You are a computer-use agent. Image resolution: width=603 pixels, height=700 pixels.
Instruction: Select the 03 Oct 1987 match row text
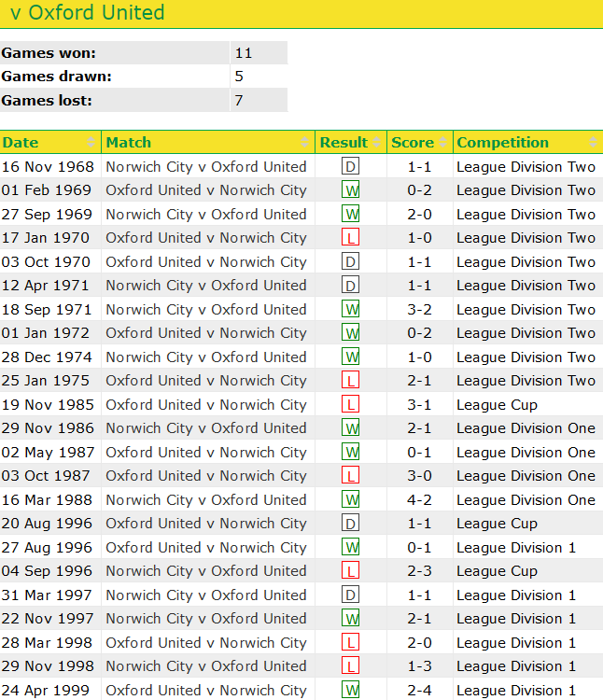point(205,476)
